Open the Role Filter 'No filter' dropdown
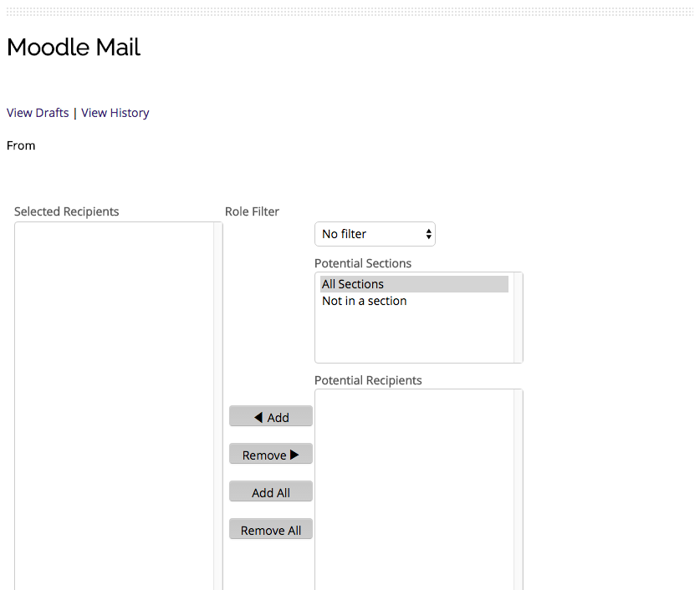Viewport: 700px width, 590px height. 375,234
